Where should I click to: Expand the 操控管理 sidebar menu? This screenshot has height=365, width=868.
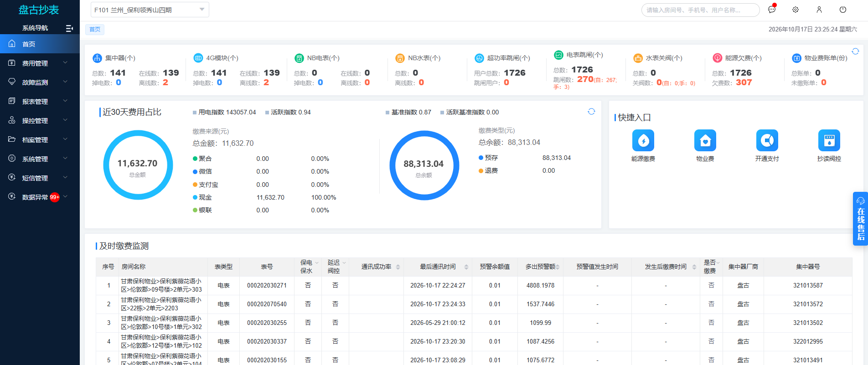point(40,120)
